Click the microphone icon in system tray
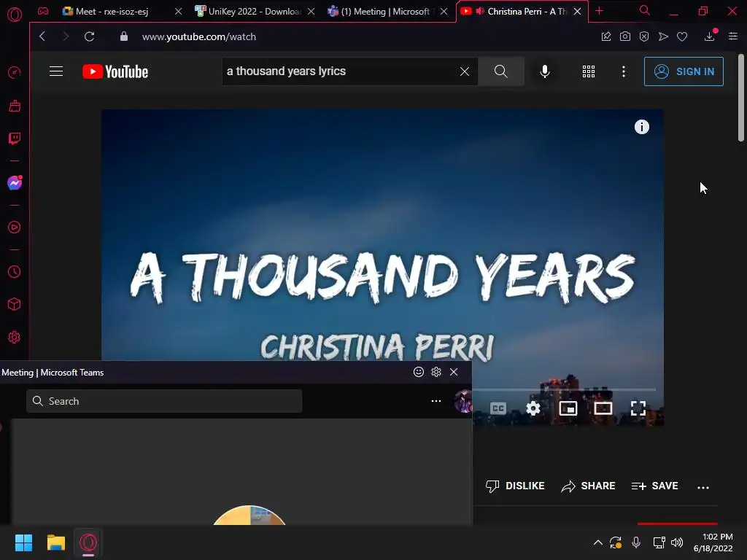 coord(636,542)
